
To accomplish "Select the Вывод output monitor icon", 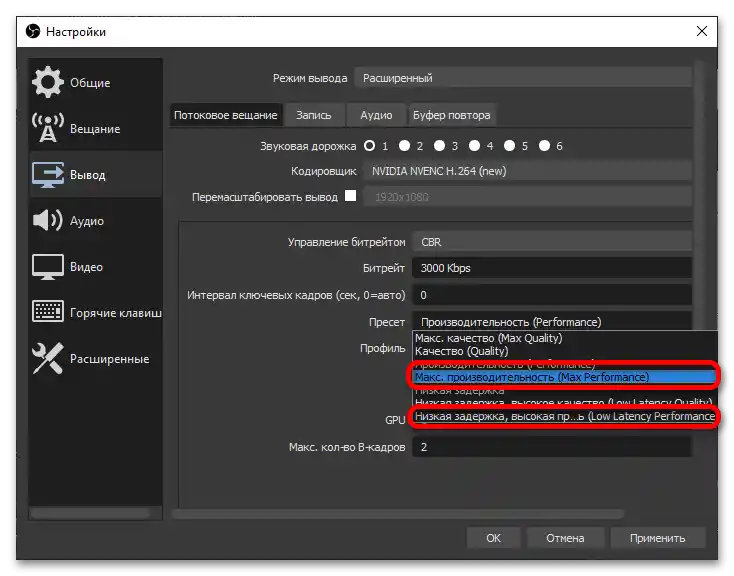I will 48,175.
